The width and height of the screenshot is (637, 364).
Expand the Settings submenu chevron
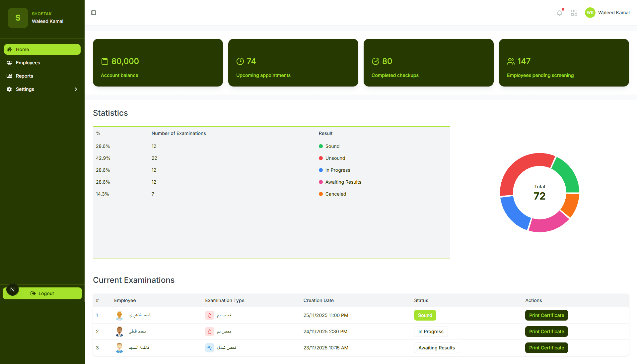pos(76,89)
